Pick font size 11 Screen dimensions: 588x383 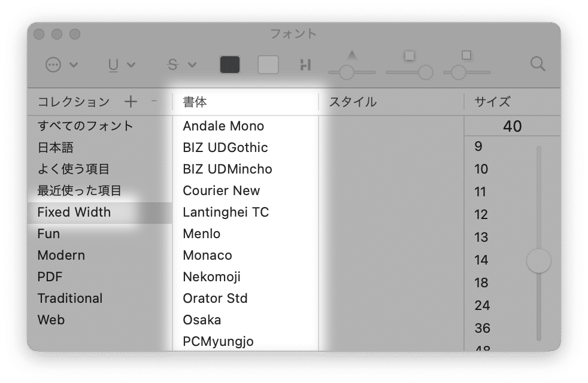pos(480,192)
